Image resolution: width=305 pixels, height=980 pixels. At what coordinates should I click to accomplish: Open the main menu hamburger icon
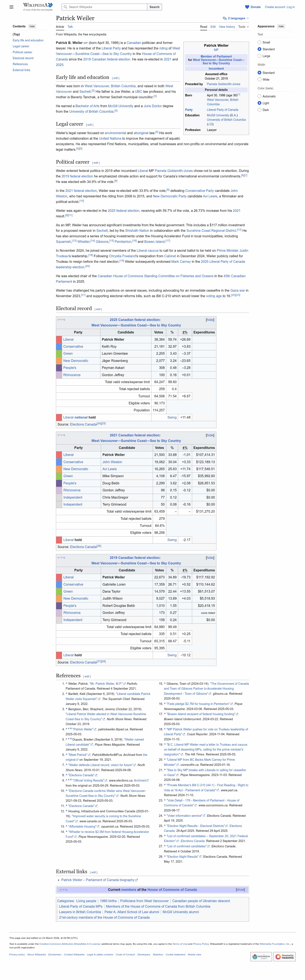pyautogui.click(x=11, y=7)
